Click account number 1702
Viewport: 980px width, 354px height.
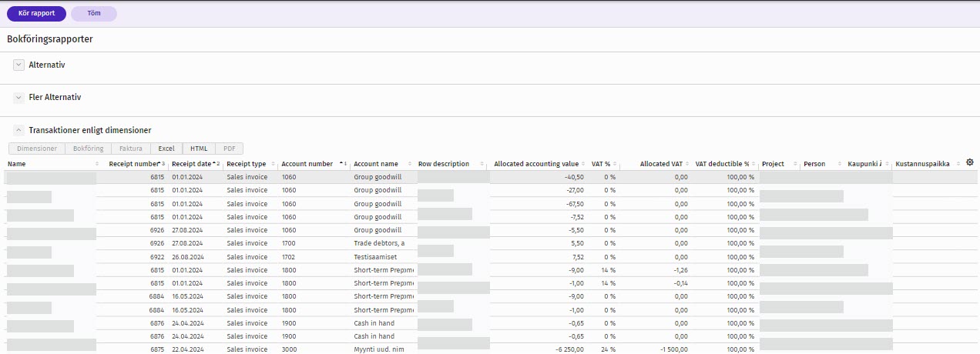click(289, 257)
